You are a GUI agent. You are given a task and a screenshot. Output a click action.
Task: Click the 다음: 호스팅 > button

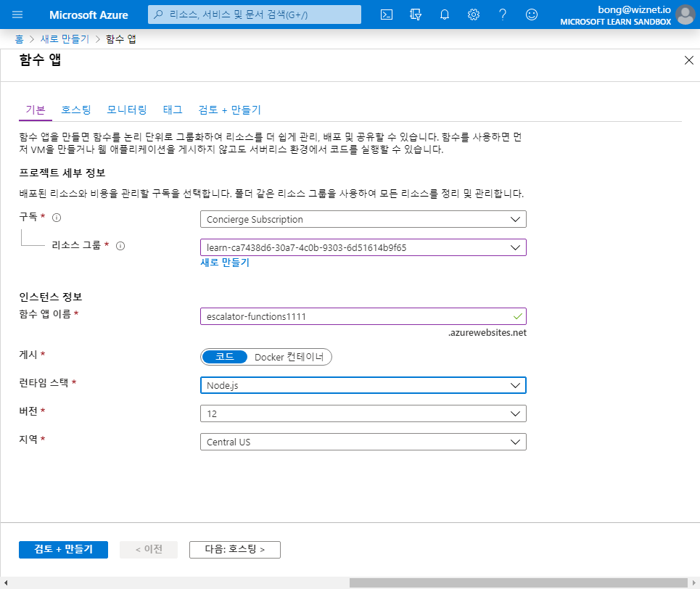235,549
